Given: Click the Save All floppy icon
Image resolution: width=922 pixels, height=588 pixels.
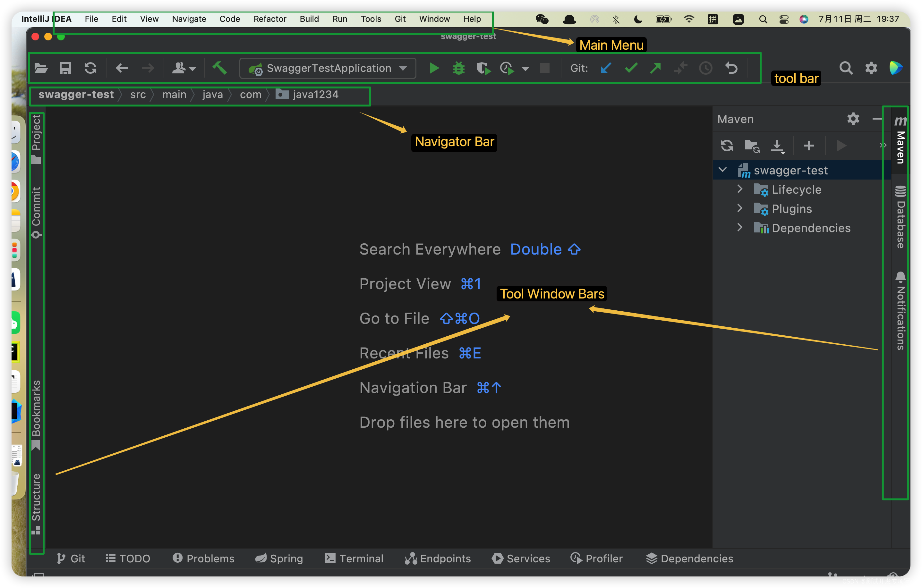Looking at the screenshot, I should click(65, 69).
